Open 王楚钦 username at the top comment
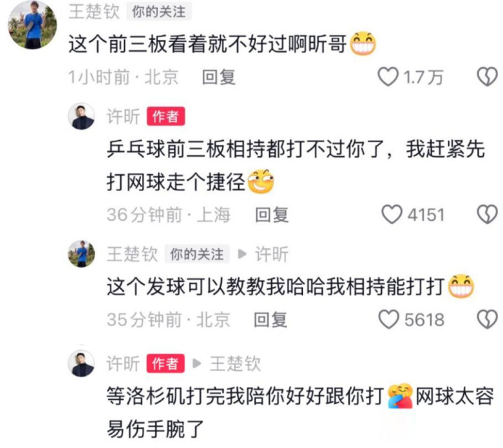Screen dimensions: 503x448 [x=94, y=12]
